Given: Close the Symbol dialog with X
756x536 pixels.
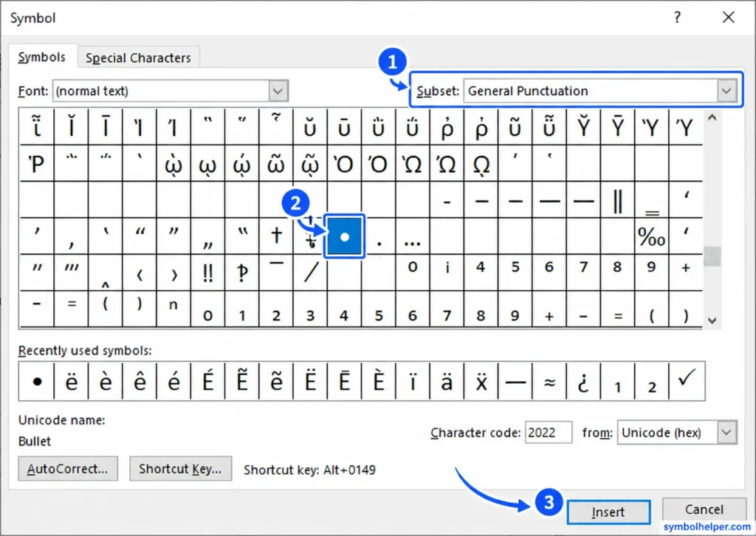Looking at the screenshot, I should click(729, 18).
